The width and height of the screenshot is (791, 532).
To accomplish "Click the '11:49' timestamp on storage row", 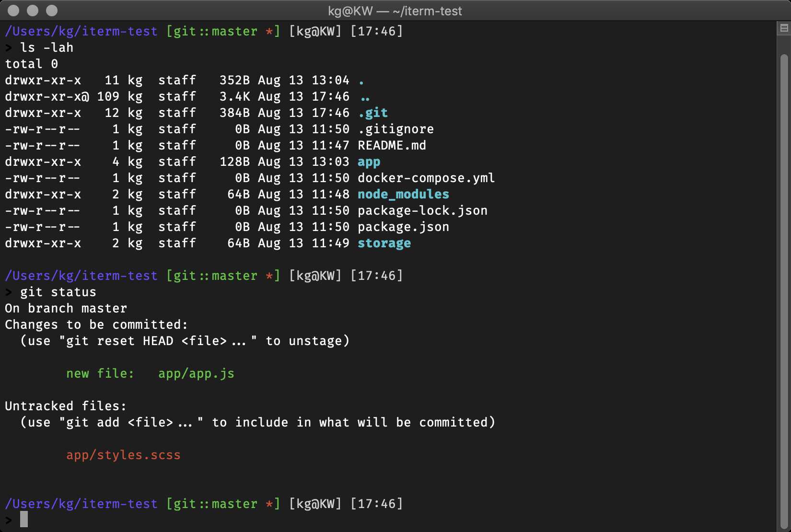I will click(331, 243).
